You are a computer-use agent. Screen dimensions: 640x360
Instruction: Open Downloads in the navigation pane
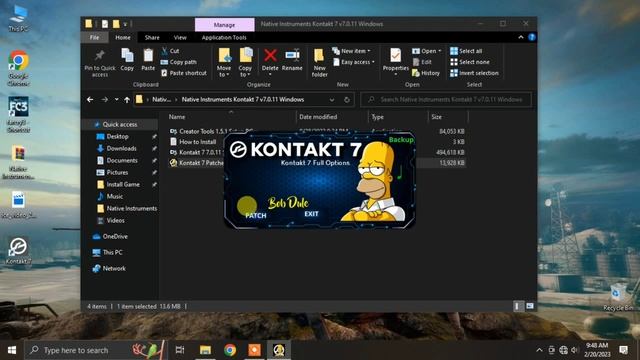tap(121, 149)
